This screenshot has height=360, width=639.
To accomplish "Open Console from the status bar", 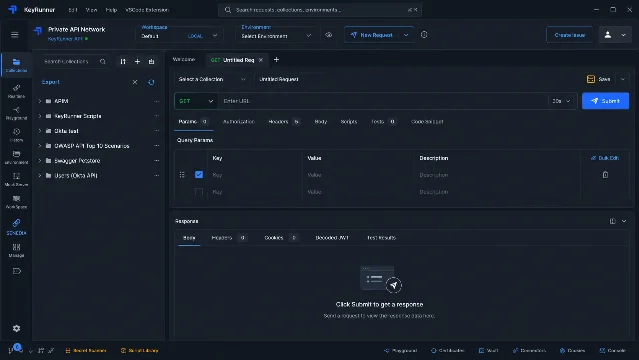I will (x=613, y=351).
